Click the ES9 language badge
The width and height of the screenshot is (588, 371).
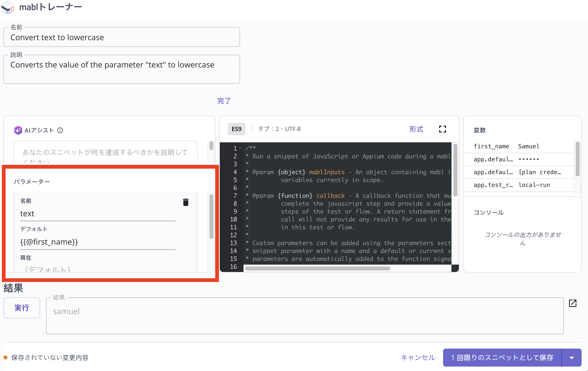click(236, 129)
